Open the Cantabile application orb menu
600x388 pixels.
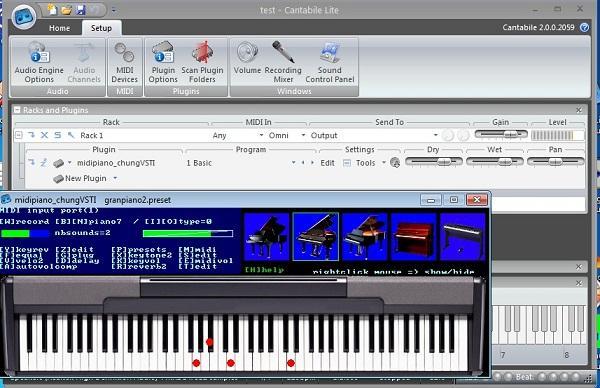[x=24, y=17]
